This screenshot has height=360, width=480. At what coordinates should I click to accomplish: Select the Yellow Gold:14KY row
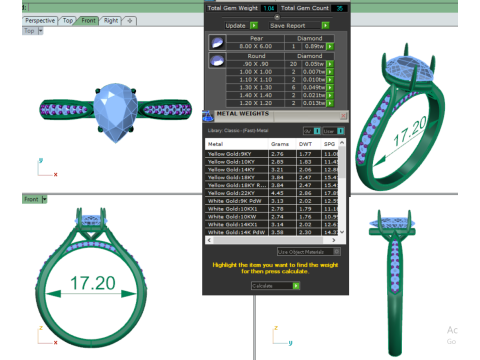pos(271,170)
